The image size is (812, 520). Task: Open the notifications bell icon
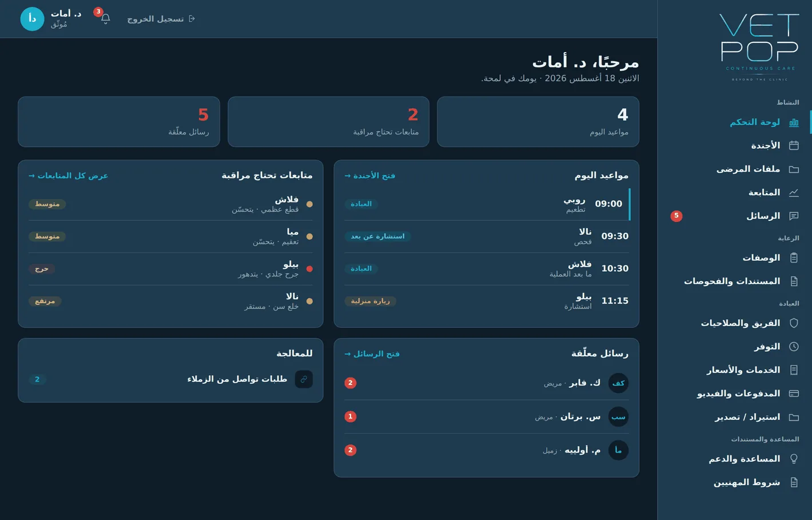105,19
